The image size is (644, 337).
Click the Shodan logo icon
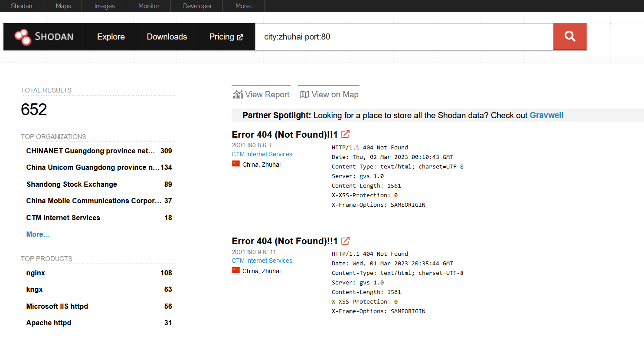coord(23,37)
